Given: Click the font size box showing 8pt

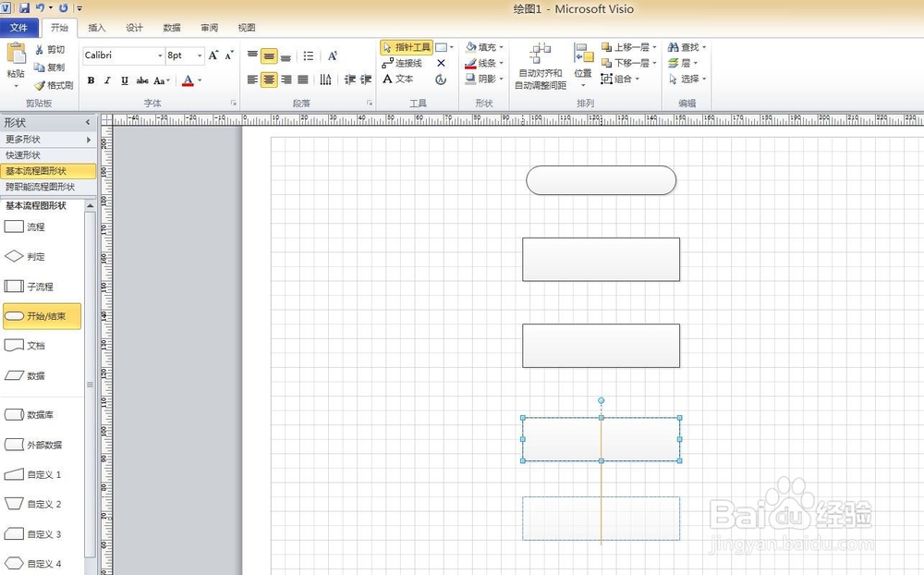Looking at the screenshot, I should coord(185,55).
